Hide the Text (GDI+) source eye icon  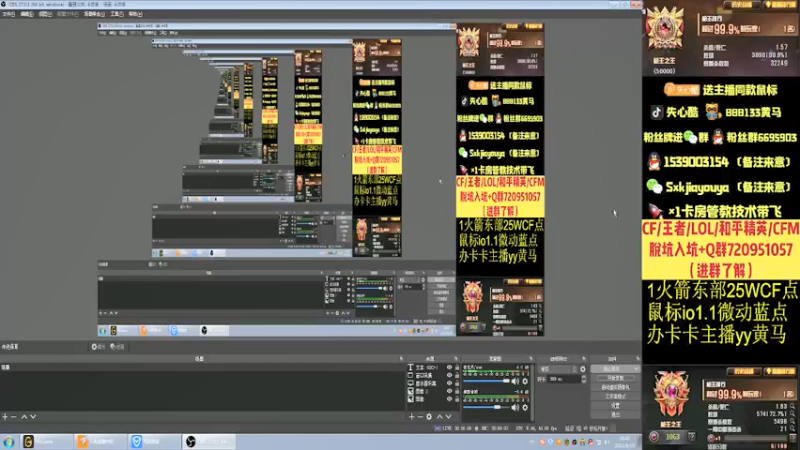coord(449,367)
